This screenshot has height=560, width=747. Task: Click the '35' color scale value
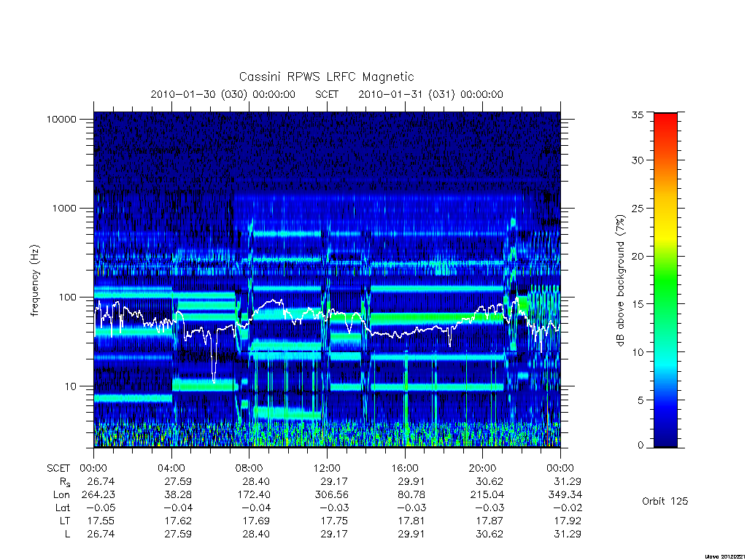pyautogui.click(x=638, y=114)
